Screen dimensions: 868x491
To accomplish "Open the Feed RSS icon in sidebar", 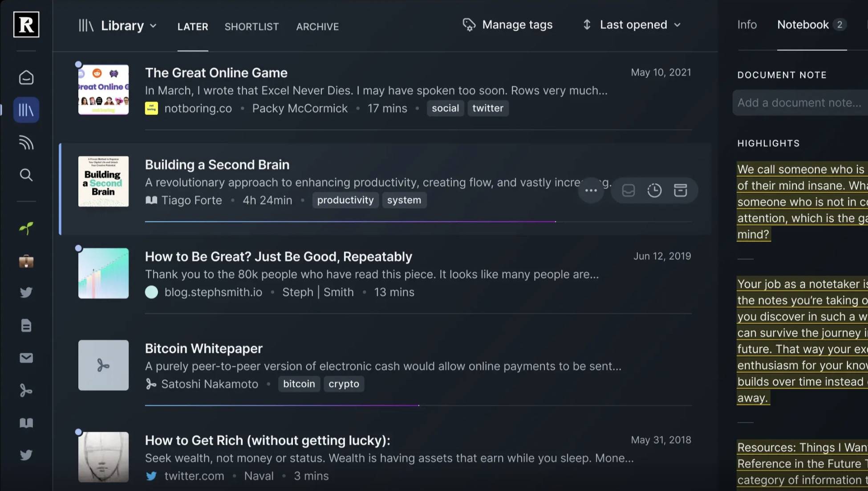I will (x=26, y=143).
